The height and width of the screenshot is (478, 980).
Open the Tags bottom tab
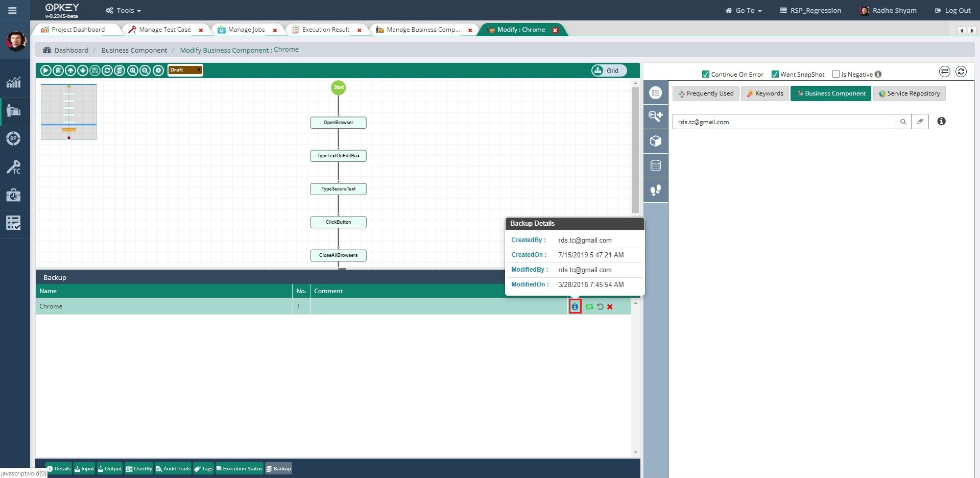click(x=203, y=469)
